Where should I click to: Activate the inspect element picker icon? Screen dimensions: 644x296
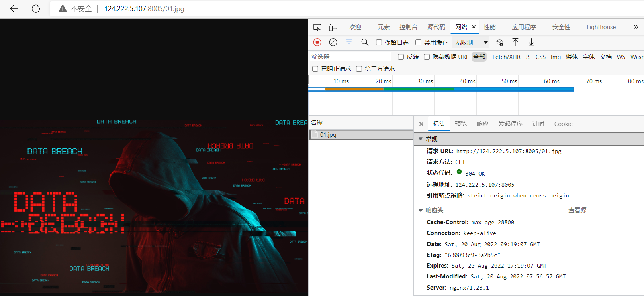tap(317, 27)
